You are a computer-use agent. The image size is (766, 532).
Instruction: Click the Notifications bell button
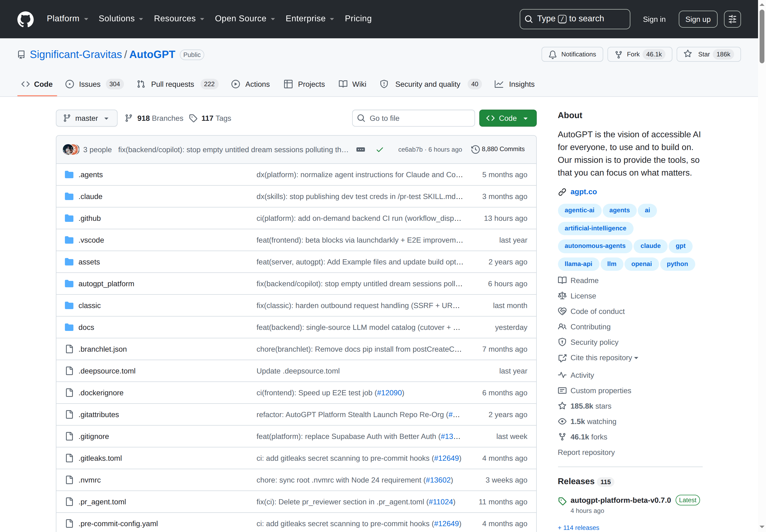click(572, 54)
